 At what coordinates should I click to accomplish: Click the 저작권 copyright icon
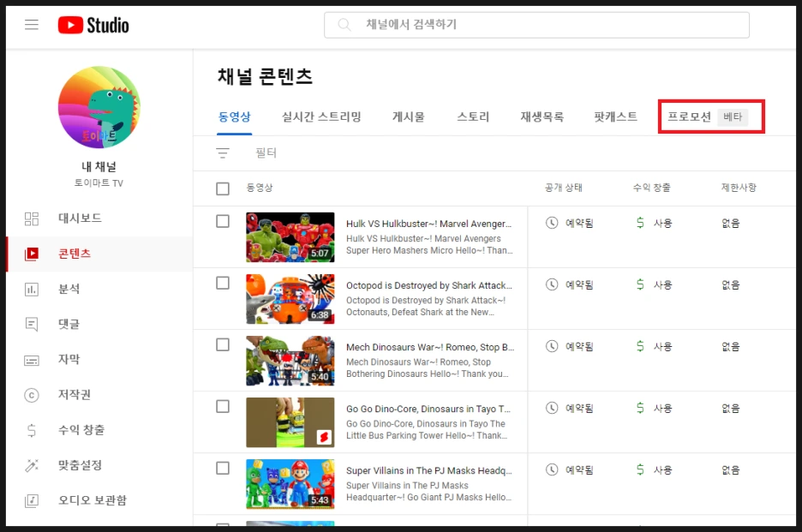(x=32, y=395)
